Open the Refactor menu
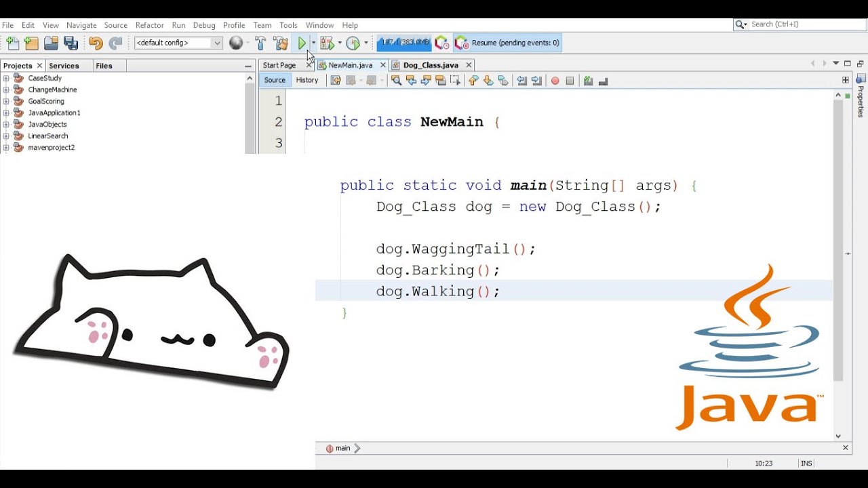The image size is (868, 488). pyautogui.click(x=149, y=25)
